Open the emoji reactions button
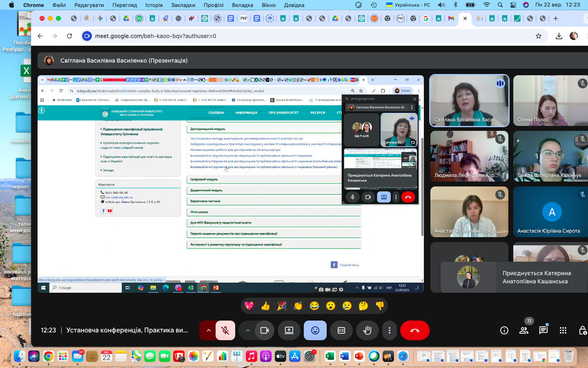The image size is (588, 368). 315,330
